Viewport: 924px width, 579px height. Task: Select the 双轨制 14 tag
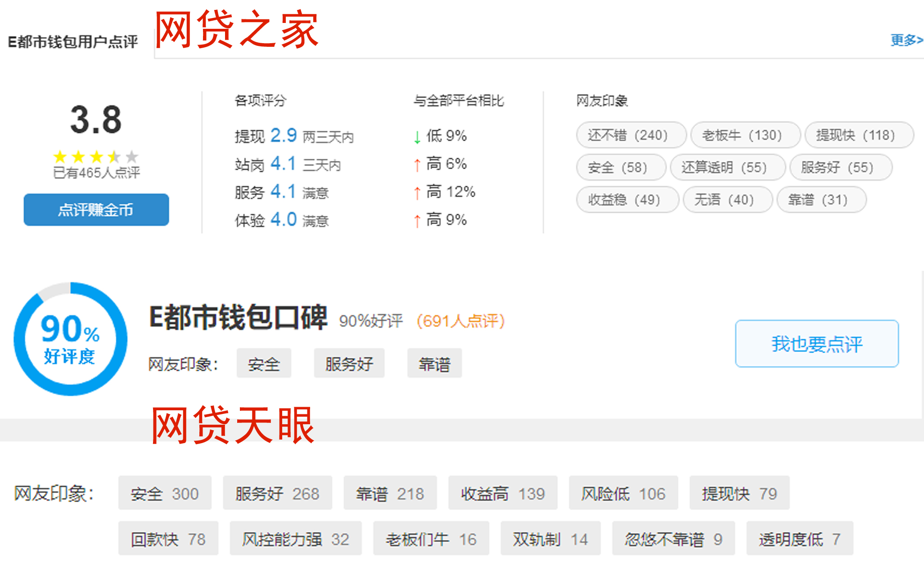pyautogui.click(x=550, y=539)
